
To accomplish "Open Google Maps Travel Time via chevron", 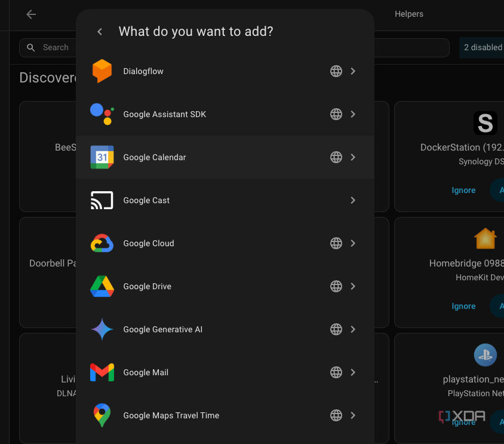I will coord(353,415).
